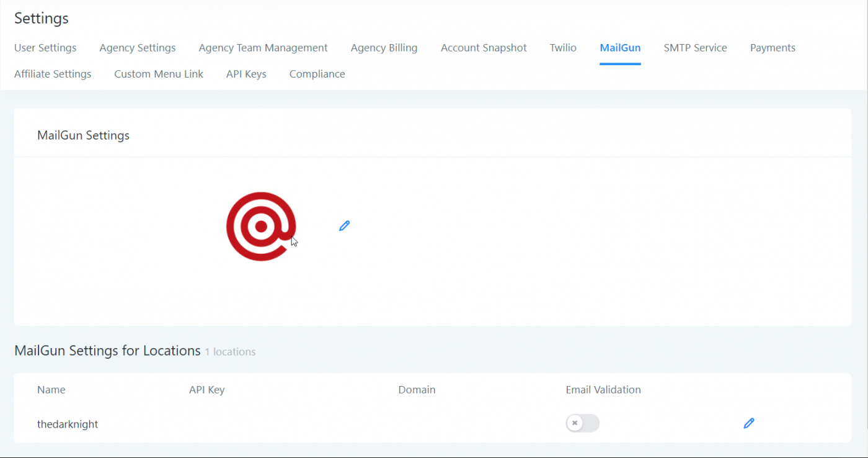Open the User Settings tab

[x=45, y=48]
